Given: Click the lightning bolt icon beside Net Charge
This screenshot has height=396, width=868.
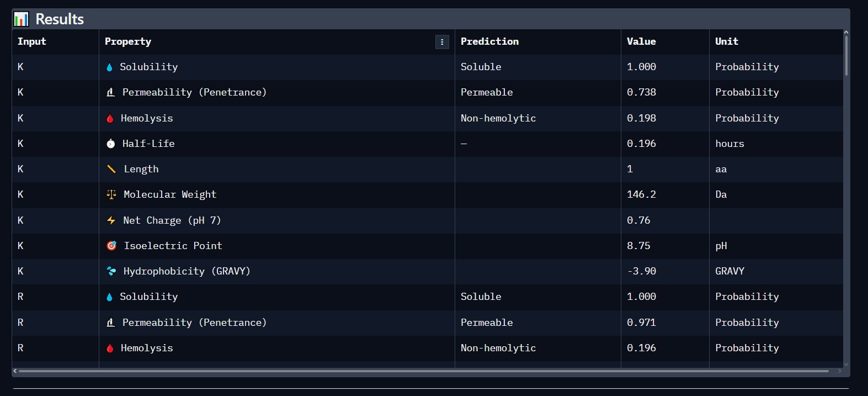Looking at the screenshot, I should pos(111,220).
